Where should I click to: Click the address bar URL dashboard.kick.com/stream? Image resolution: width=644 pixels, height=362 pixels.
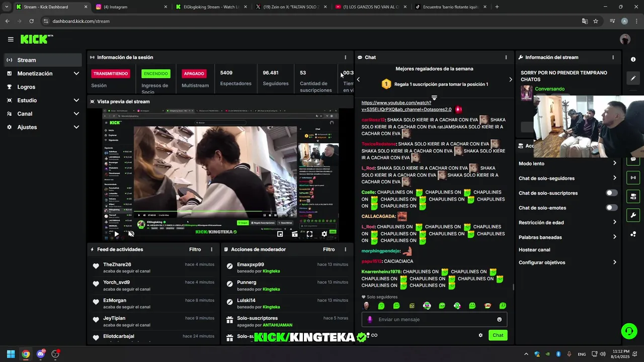pyautogui.click(x=81, y=21)
